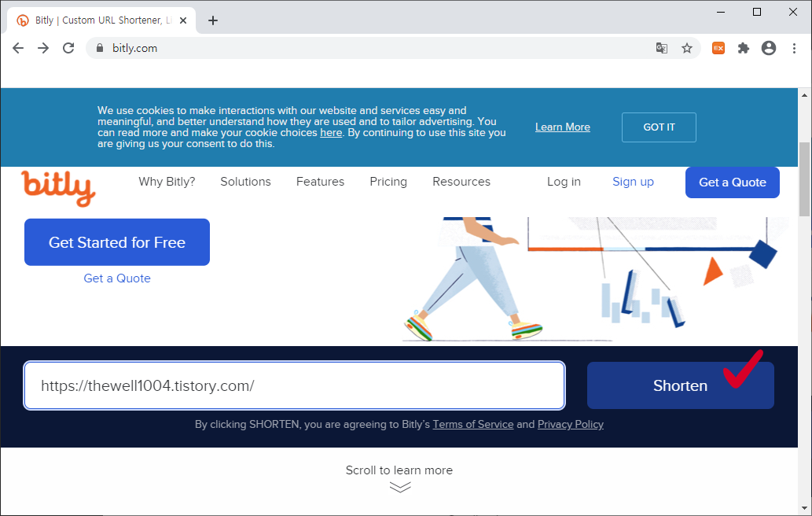The width and height of the screenshot is (812, 516).
Task: Open the Privacy Policy link
Action: [x=570, y=424]
